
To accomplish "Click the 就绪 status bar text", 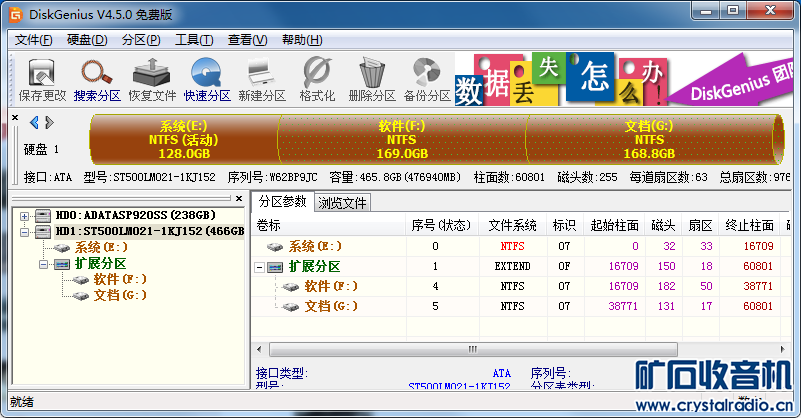I will click(x=21, y=402).
